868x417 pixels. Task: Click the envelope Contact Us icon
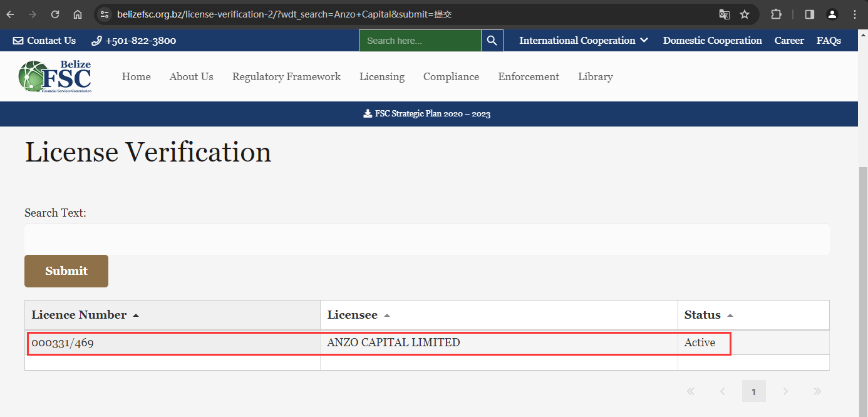click(18, 41)
